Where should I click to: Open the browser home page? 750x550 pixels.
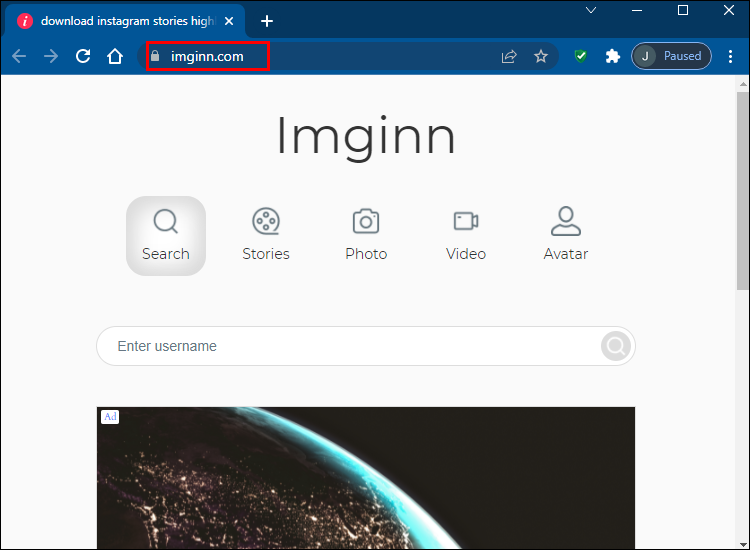115,56
